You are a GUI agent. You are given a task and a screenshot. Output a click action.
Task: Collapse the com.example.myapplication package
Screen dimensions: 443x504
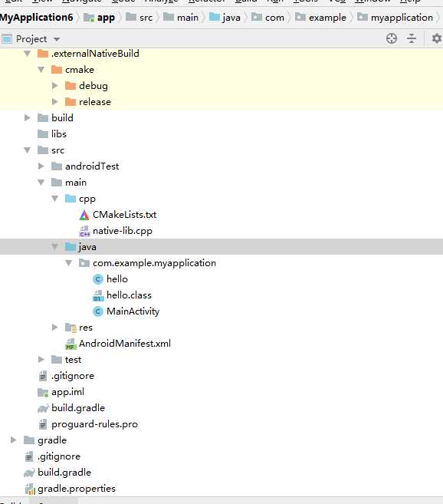(x=69, y=263)
